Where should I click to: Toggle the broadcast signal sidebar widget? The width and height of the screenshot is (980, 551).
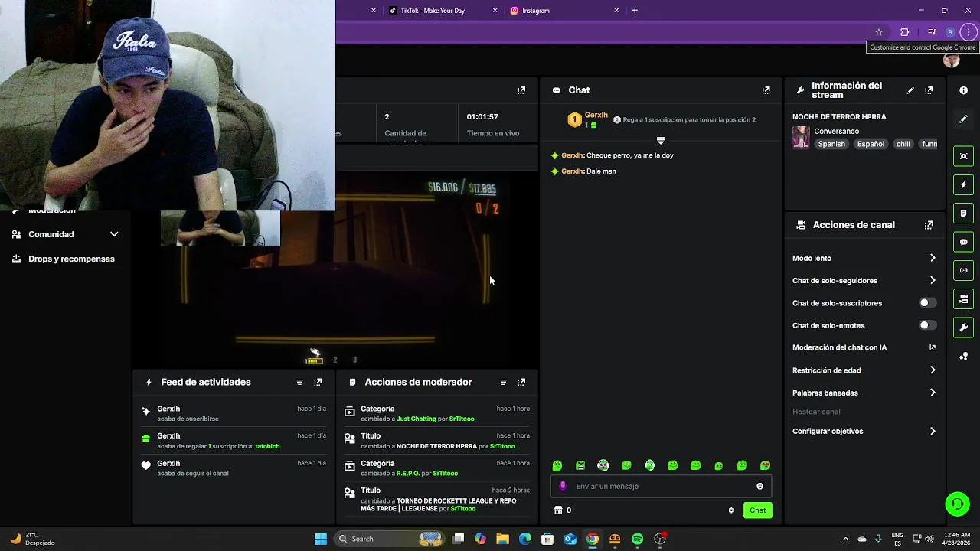963,270
